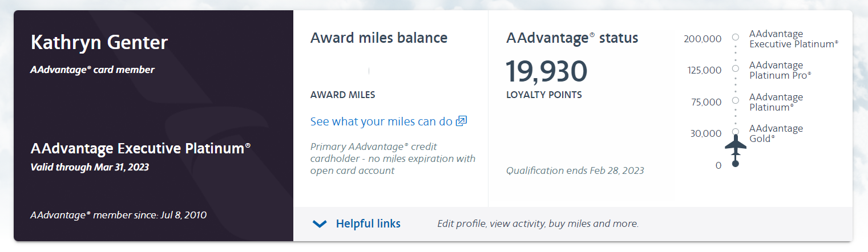Click the external link icon beside miles link

(462, 121)
